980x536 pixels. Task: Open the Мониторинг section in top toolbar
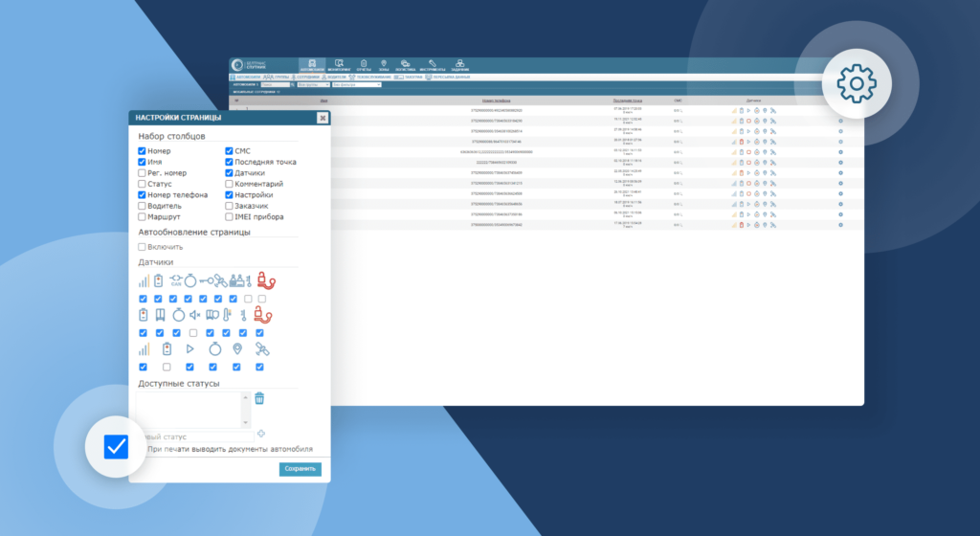point(339,65)
